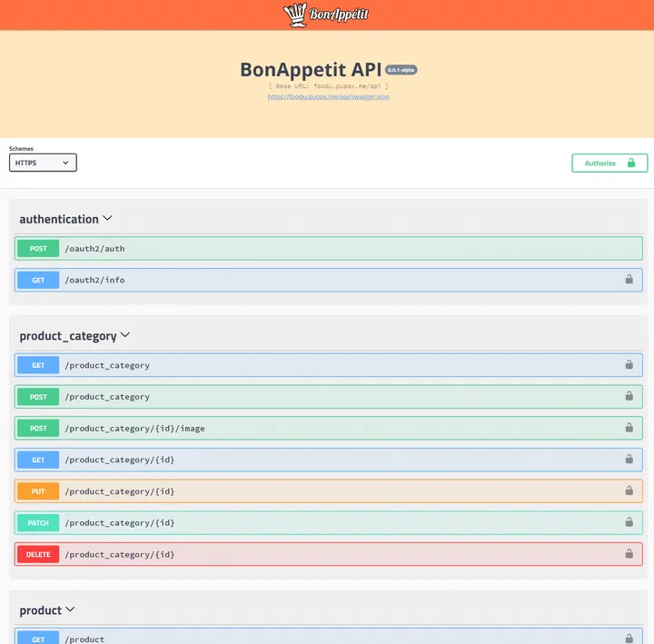Click lock icon on GET /product row
This screenshot has width=654, height=644.
629,639
